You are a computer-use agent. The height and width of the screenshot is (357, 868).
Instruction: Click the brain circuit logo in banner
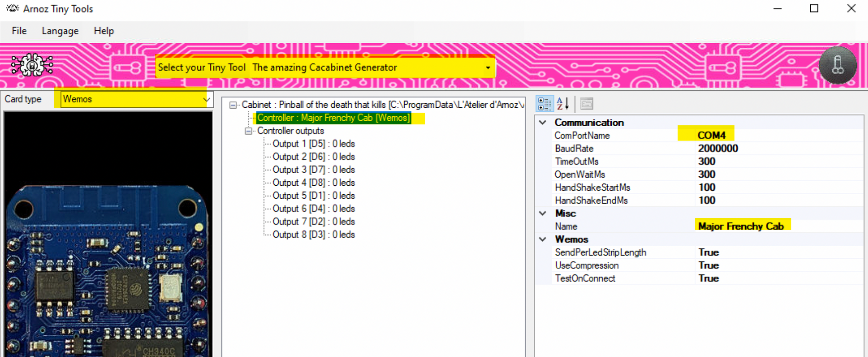32,65
